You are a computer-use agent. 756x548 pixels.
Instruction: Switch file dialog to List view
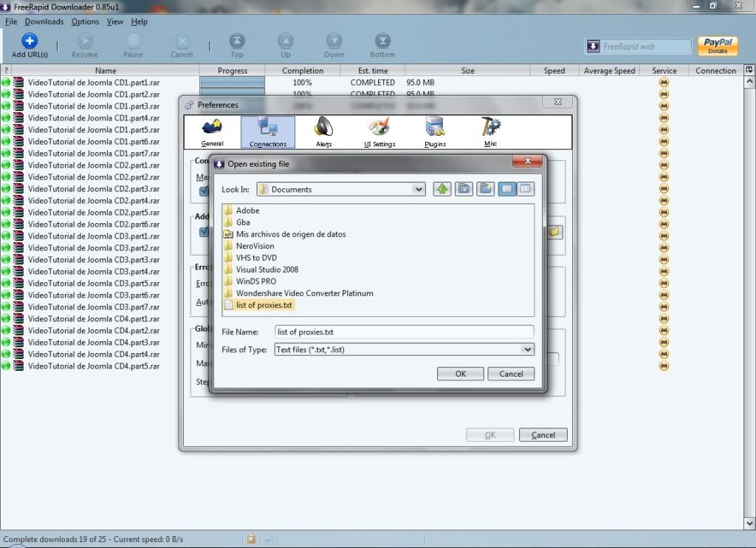(506, 189)
